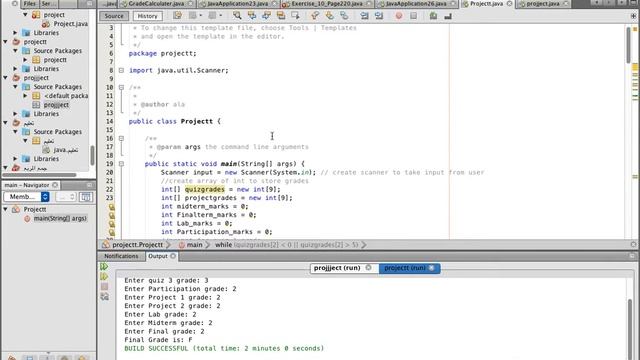
Task: Switch editor to Source view
Action: [114, 16]
